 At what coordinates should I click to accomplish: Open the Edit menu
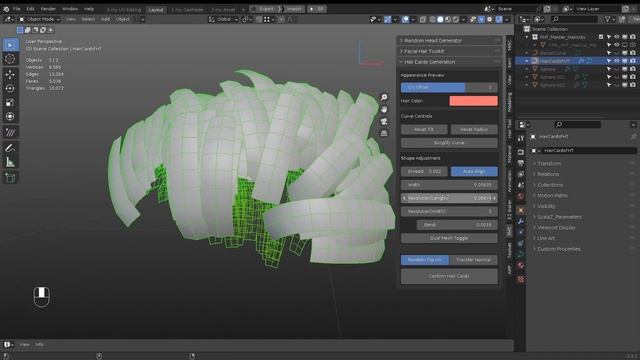tap(31, 9)
